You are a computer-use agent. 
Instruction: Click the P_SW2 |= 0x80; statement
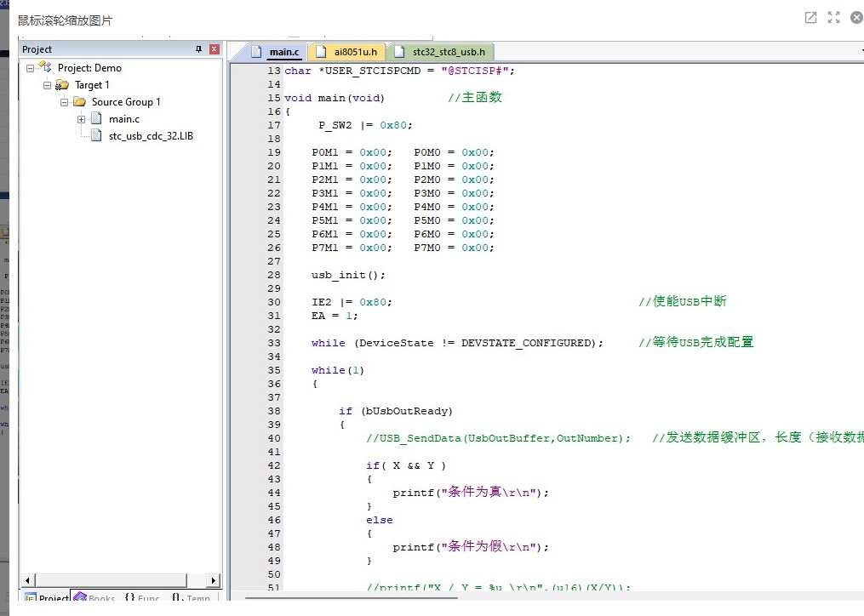point(365,125)
